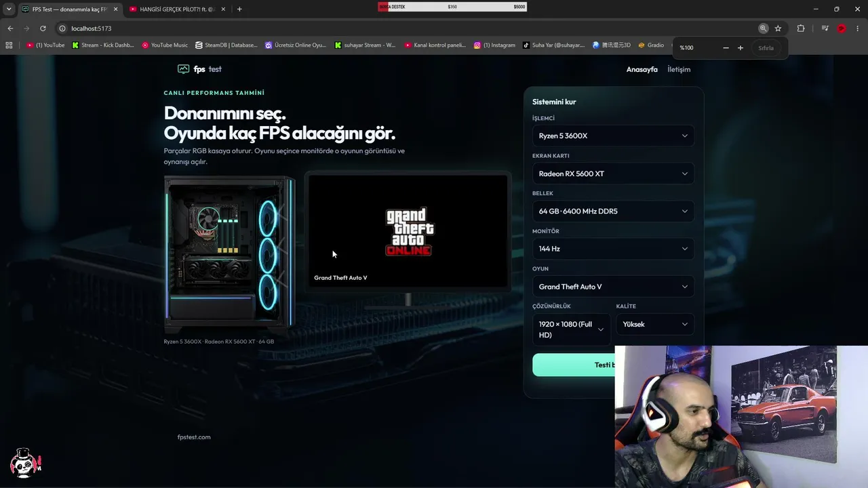This screenshot has height=488, width=868.
Task: Open the (1) YouTube bookmark
Action: click(x=46, y=45)
